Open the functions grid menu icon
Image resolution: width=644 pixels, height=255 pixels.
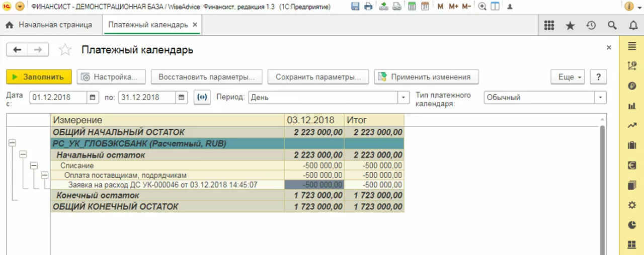point(549,25)
